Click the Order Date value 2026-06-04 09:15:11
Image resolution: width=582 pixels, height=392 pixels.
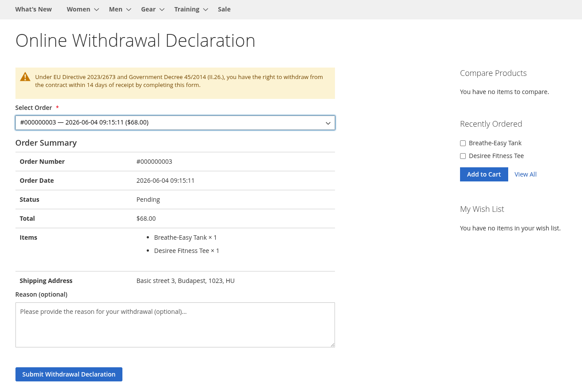click(165, 181)
